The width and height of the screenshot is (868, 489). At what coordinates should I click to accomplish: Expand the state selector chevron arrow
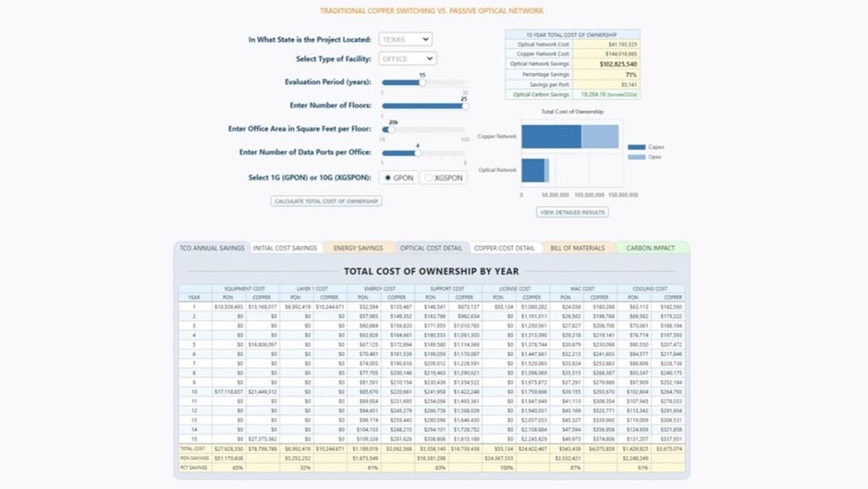[x=426, y=38]
